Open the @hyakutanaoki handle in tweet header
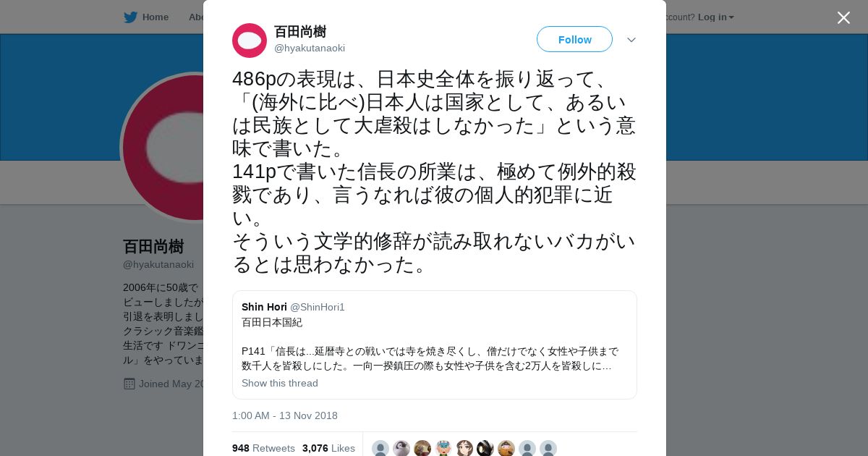This screenshot has width=868, height=456. click(x=310, y=48)
